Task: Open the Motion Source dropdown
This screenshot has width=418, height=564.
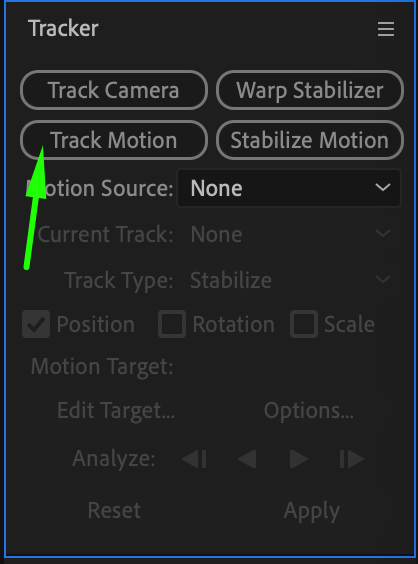Action: point(289,188)
